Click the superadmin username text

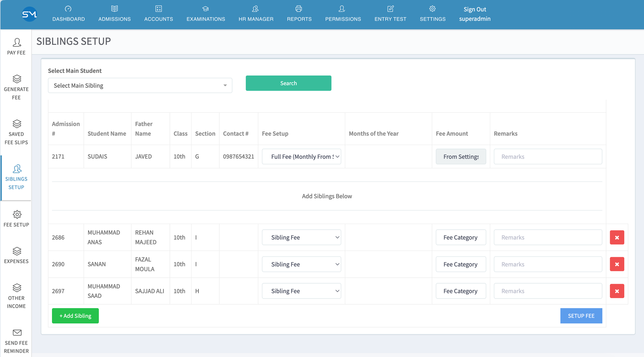475,19
